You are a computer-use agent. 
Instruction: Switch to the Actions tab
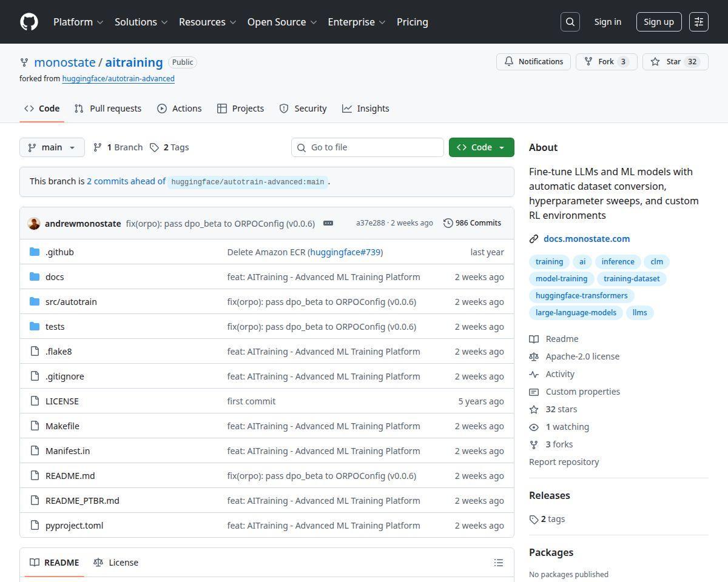click(x=180, y=109)
